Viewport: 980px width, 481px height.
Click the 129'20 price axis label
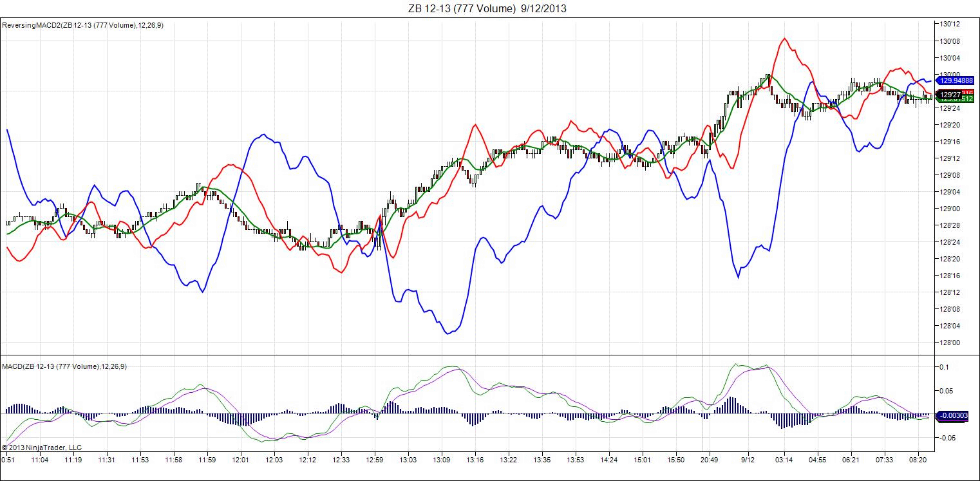[x=951, y=125]
